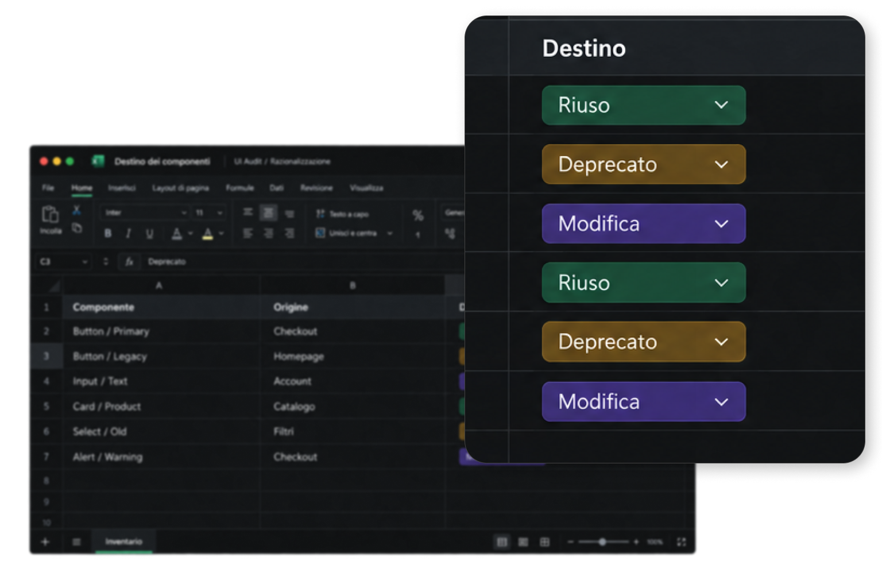
Task: Open the fx insert function button
Action: point(129,262)
